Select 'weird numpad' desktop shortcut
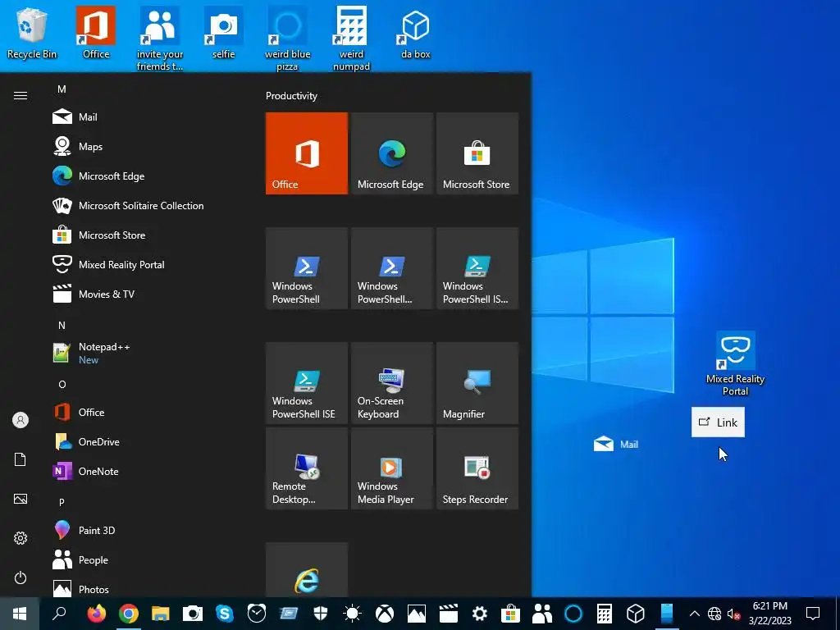 (351, 39)
